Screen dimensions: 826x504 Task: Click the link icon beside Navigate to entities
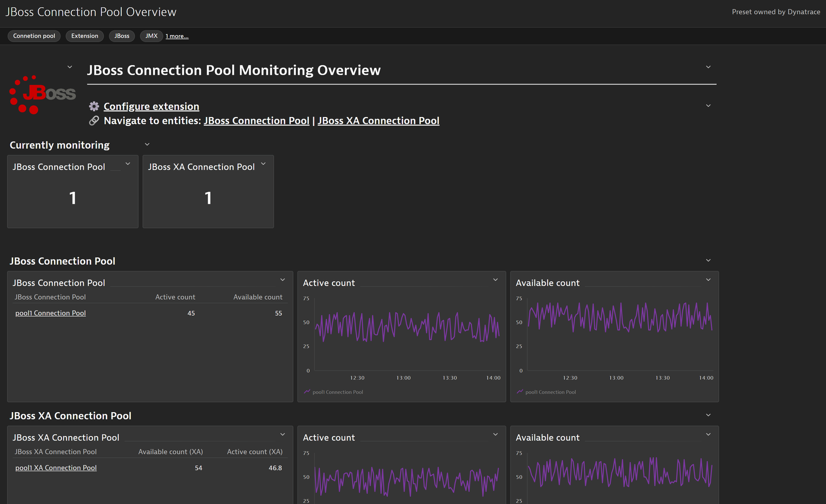tap(94, 121)
